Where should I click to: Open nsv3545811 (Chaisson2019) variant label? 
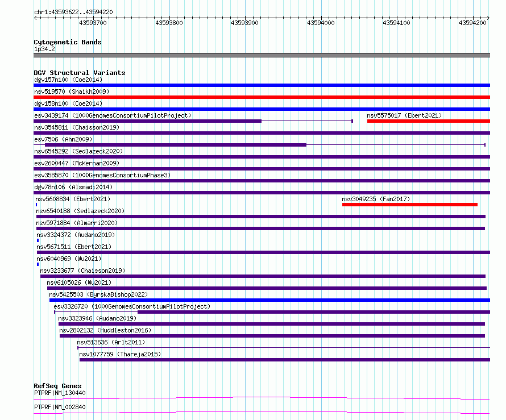(x=77, y=127)
